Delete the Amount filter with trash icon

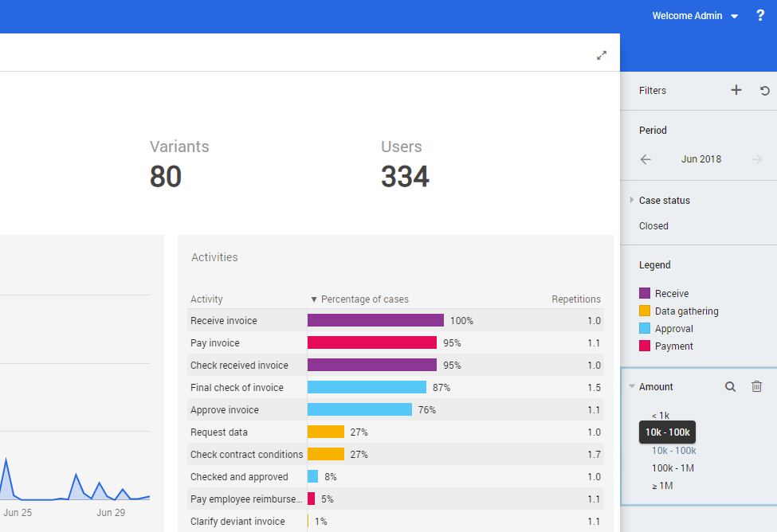[x=756, y=387]
